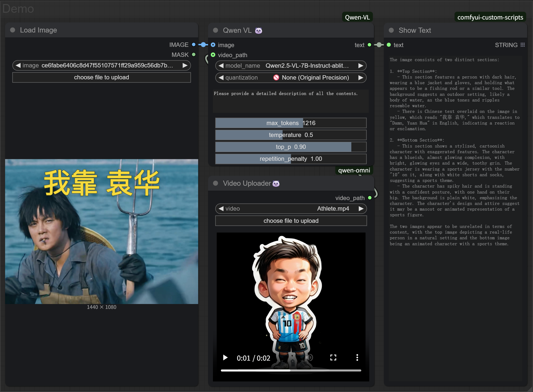The image size is (533, 392).
Task: Collapse the Load Image node via its dot
Action: pyautogui.click(x=12, y=30)
